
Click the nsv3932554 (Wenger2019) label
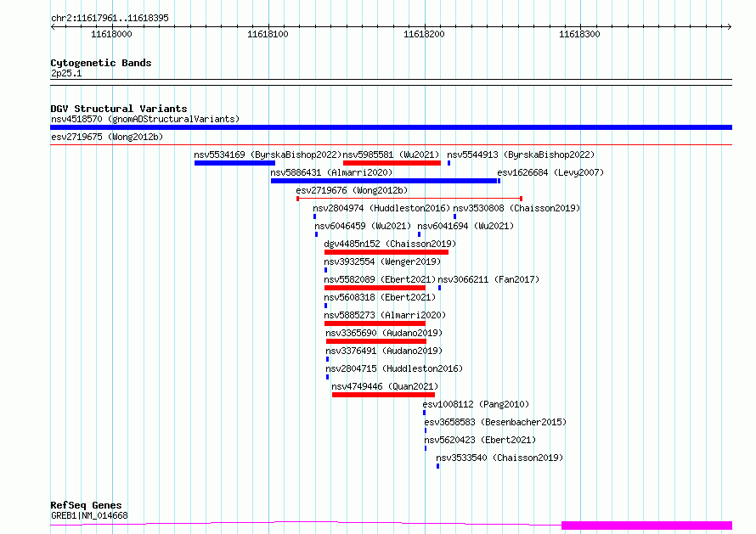click(x=382, y=261)
